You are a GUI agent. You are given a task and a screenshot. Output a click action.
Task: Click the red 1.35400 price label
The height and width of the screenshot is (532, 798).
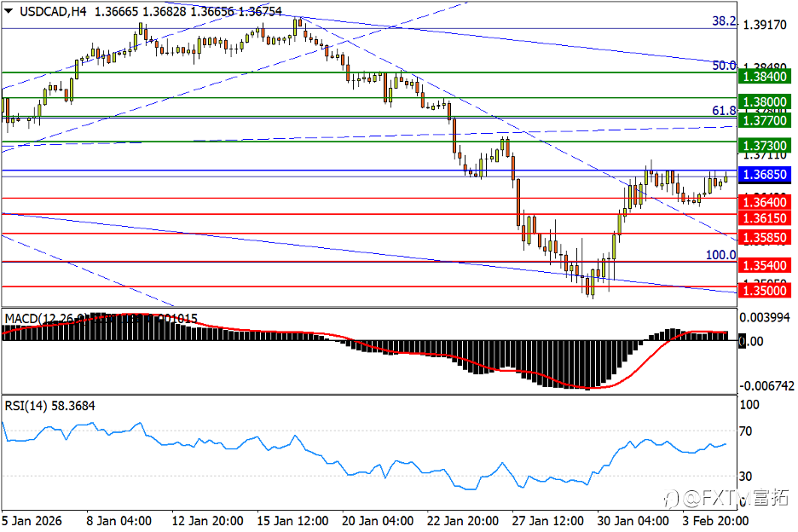(x=765, y=265)
